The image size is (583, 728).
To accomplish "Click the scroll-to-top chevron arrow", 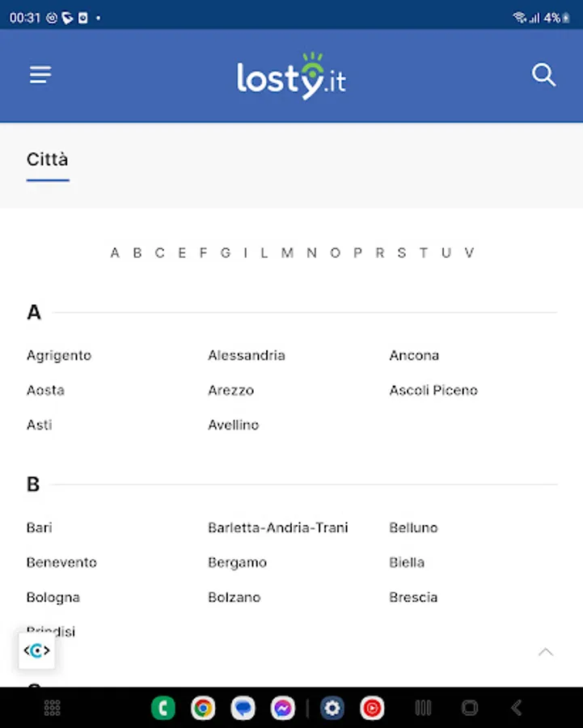I will pos(546,652).
